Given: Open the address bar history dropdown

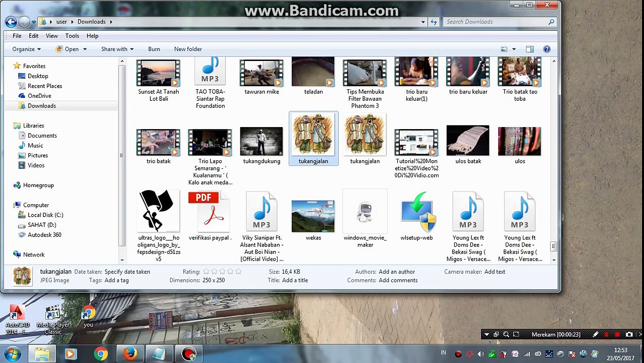Looking at the screenshot, I should [423, 22].
